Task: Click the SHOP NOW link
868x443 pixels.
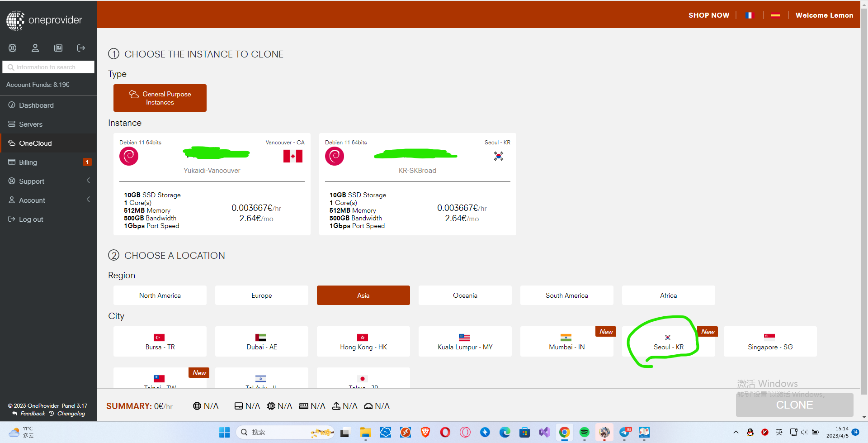Action: [x=708, y=15]
